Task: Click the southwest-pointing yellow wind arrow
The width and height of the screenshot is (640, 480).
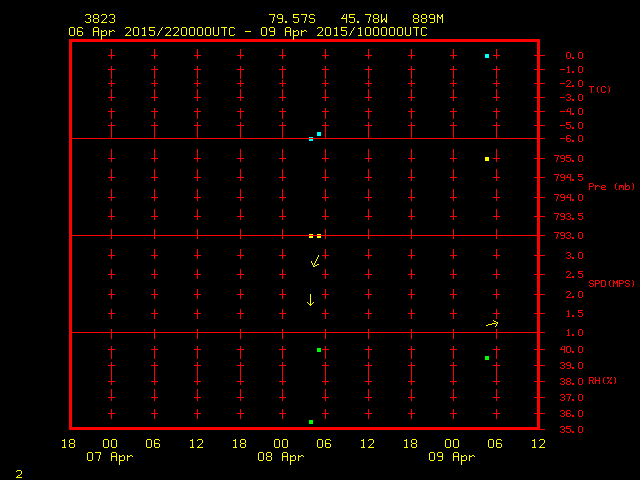Action: [316, 262]
